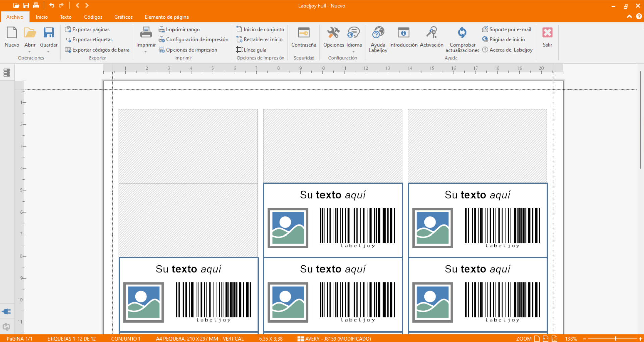Image resolution: width=644 pixels, height=342 pixels.
Task: Click the vertical scrollbar thumb
Action: point(640,119)
